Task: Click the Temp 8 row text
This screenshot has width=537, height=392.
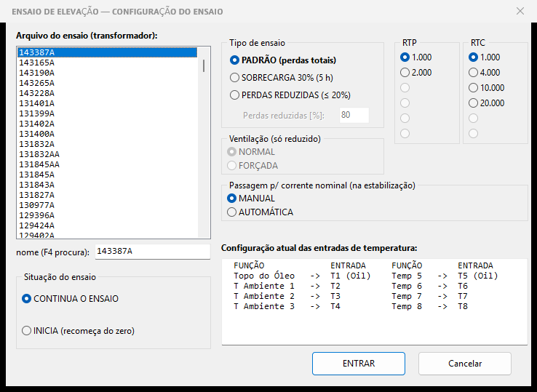Action: [x=407, y=306]
